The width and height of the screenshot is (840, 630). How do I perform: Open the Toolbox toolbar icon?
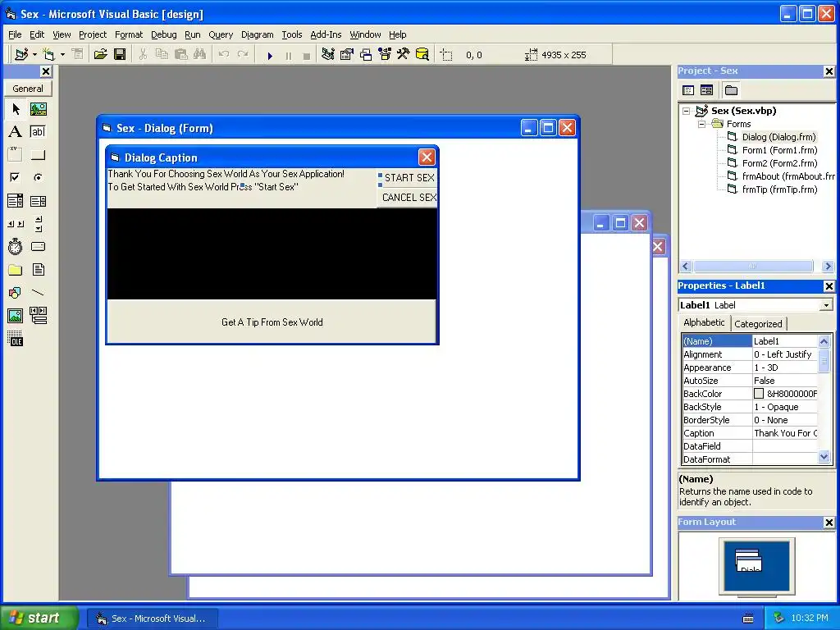click(404, 55)
